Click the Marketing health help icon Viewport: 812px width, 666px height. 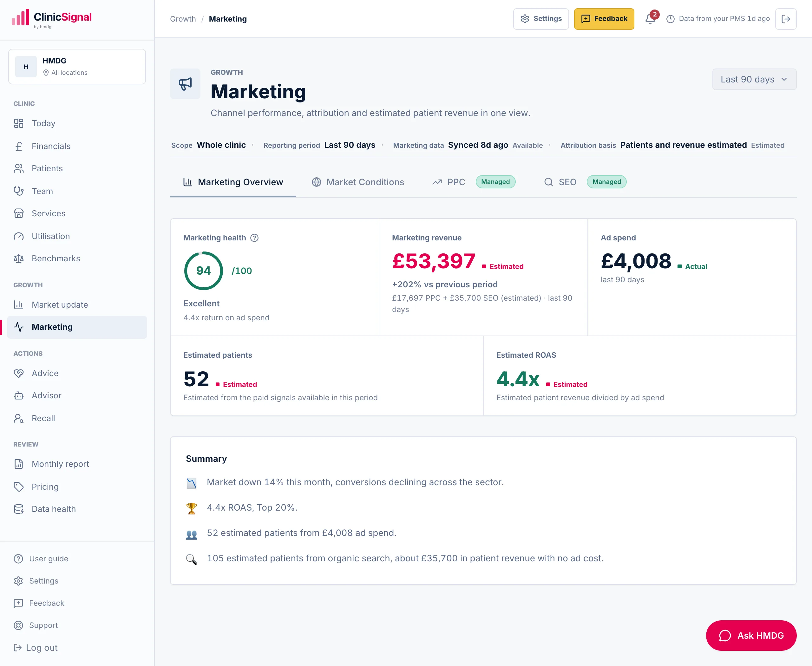point(254,238)
